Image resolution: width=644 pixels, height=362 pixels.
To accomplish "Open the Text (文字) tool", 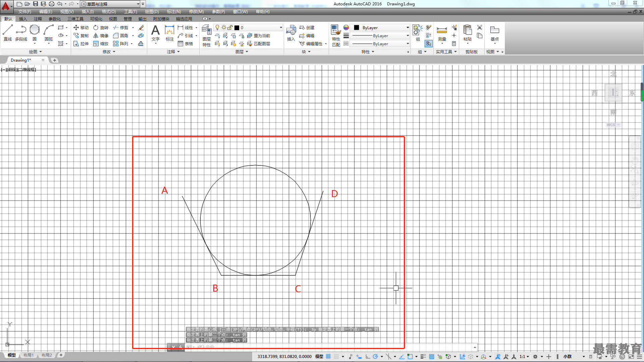I will click(x=155, y=33).
